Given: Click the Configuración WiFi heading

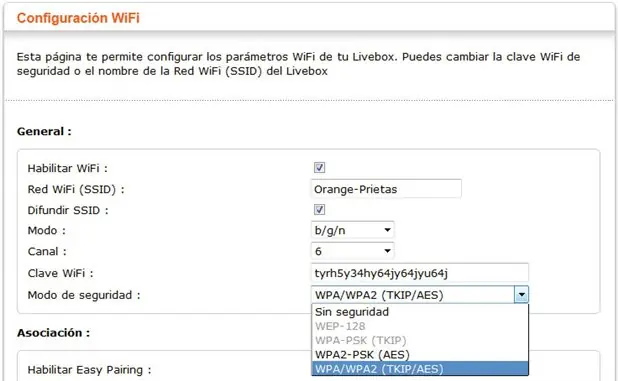Looking at the screenshot, I should (78, 18).
